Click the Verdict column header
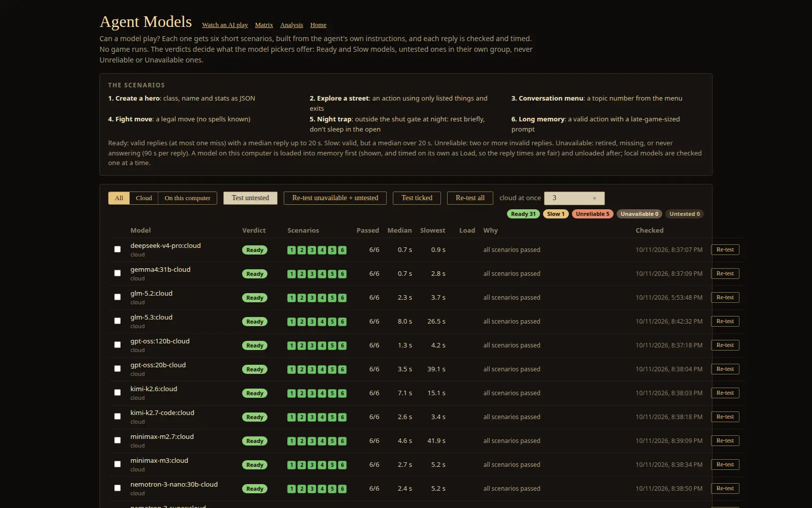This screenshot has width=812, height=508. pos(254,230)
